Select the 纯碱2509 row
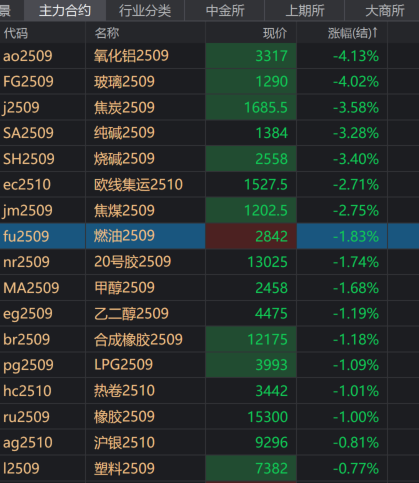419x483 pixels. pos(209,133)
